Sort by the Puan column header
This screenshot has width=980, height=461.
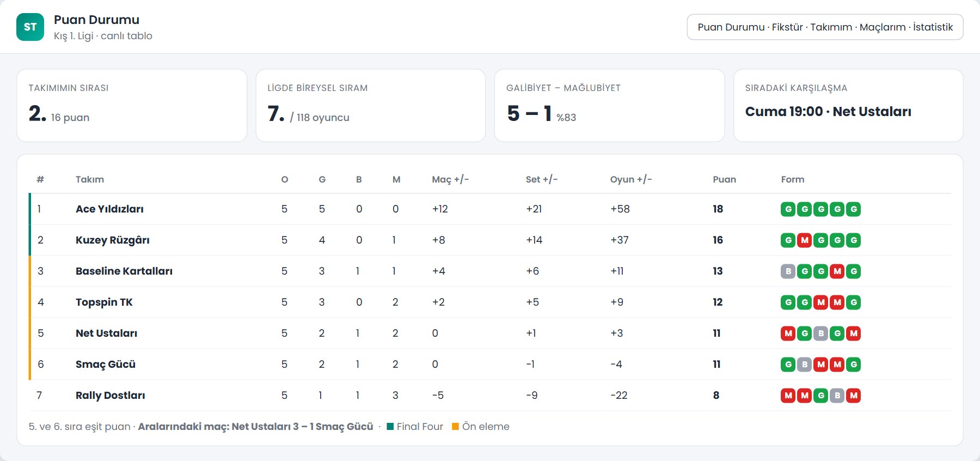pyautogui.click(x=724, y=179)
